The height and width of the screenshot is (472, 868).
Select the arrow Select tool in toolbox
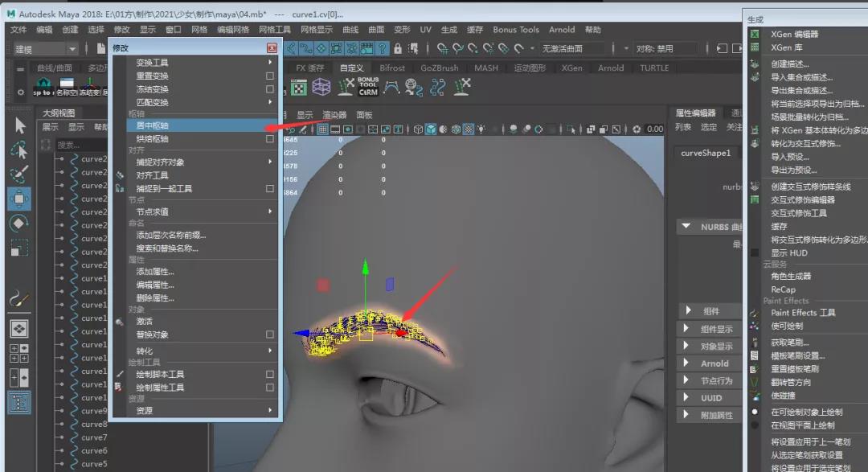point(20,125)
